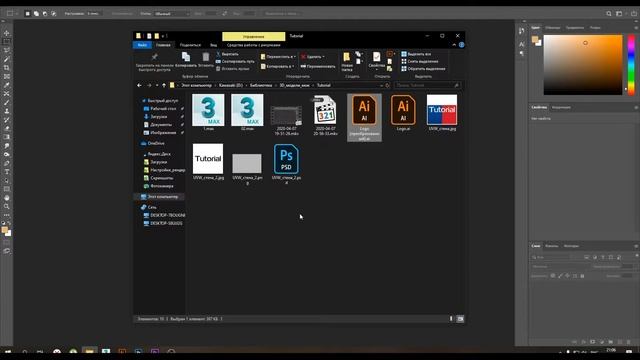Select the Horizontal Type tool

tap(7, 172)
